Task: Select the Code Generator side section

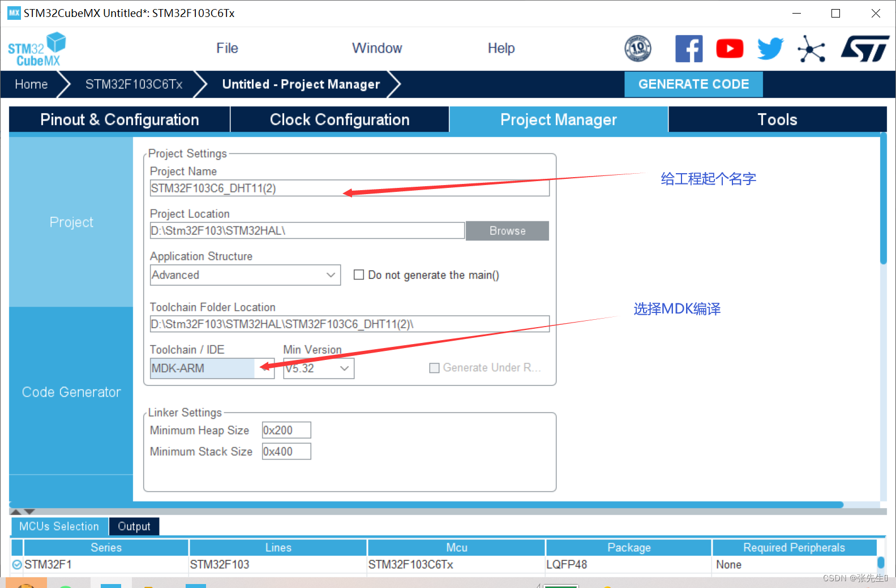Action: click(x=71, y=392)
